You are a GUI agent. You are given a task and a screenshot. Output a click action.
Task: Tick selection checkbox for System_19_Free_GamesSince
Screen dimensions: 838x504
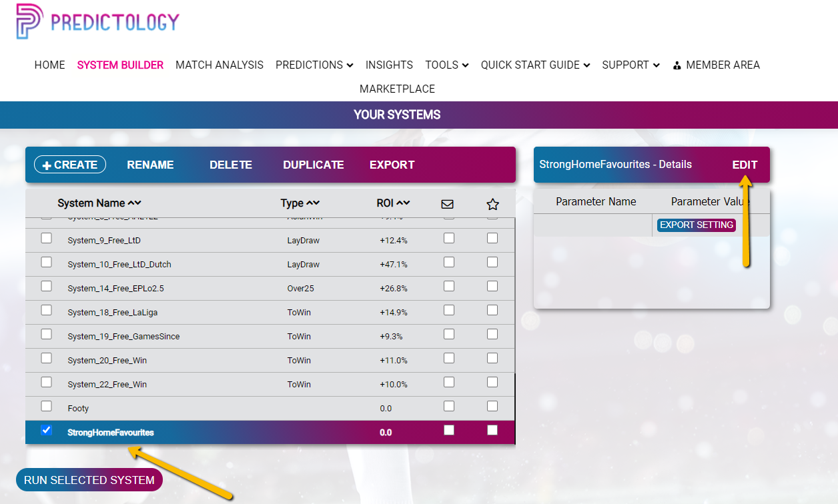point(46,334)
